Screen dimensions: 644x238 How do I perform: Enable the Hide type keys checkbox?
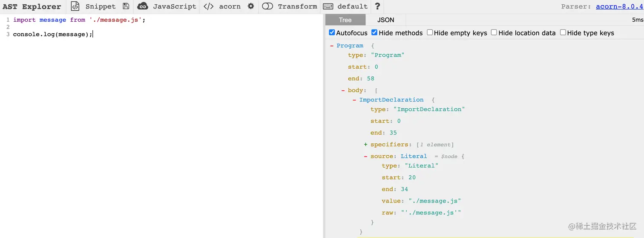click(563, 32)
